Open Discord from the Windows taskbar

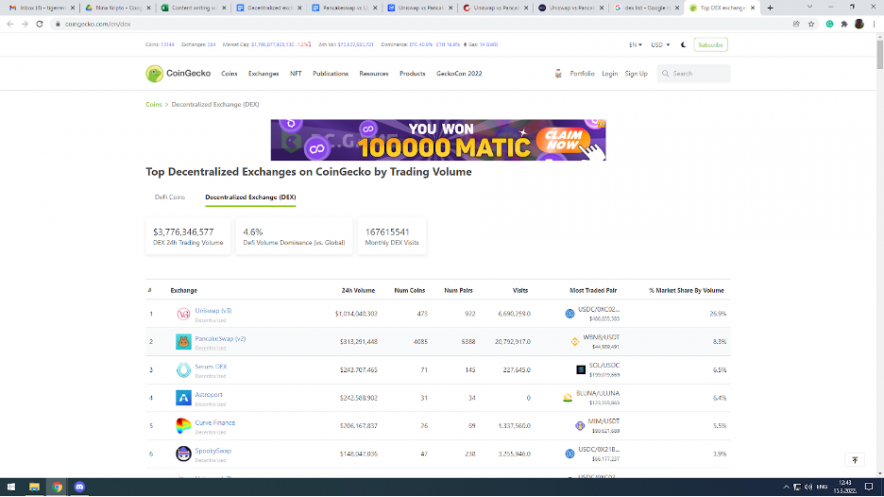80,487
